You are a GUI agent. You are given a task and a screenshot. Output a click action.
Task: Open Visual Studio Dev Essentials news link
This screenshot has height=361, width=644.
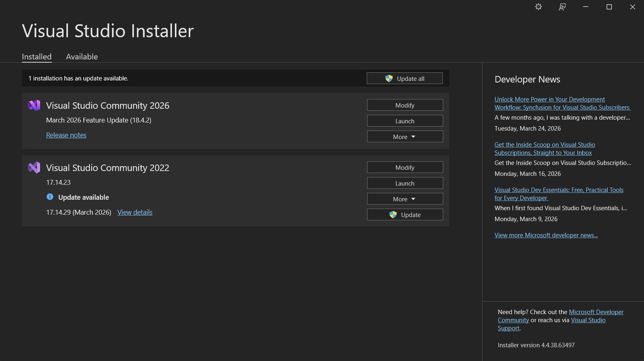[559, 194]
